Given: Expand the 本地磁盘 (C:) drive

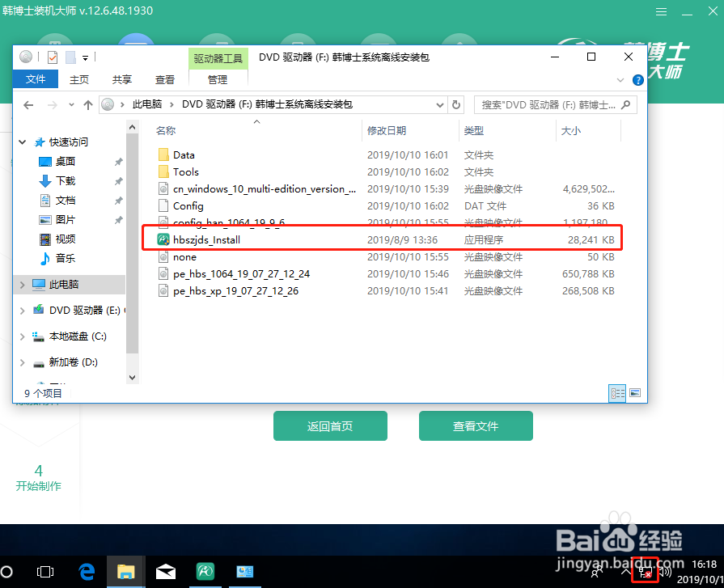Looking at the screenshot, I should click(22, 336).
